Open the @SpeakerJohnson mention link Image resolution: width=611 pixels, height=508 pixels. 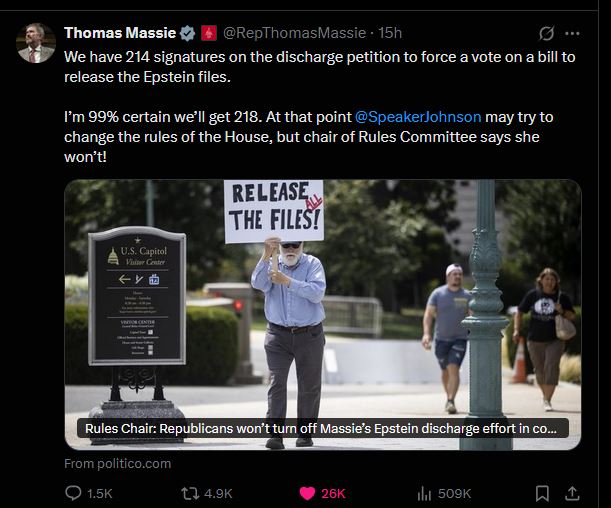click(418, 117)
